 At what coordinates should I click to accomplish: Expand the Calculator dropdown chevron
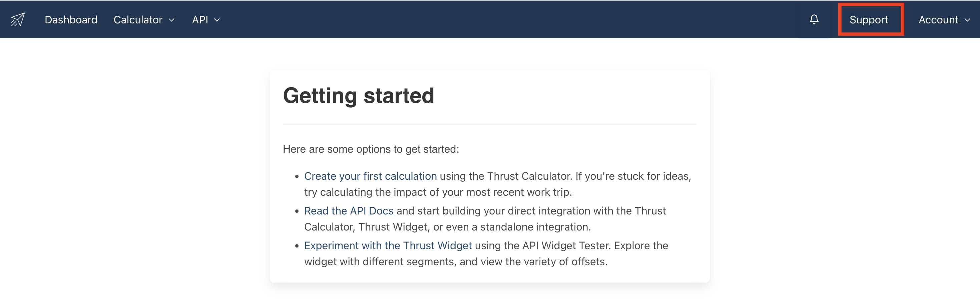171,20
